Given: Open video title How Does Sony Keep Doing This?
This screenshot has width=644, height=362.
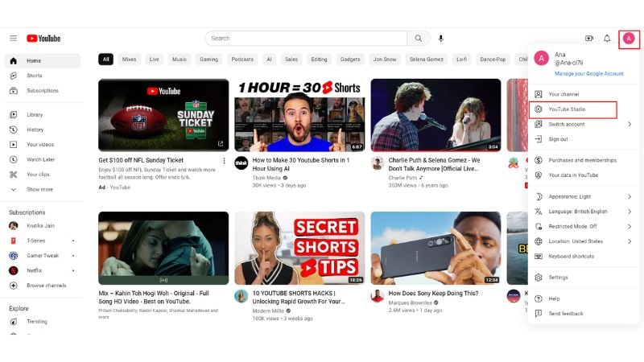Looking at the screenshot, I should 433,293.
